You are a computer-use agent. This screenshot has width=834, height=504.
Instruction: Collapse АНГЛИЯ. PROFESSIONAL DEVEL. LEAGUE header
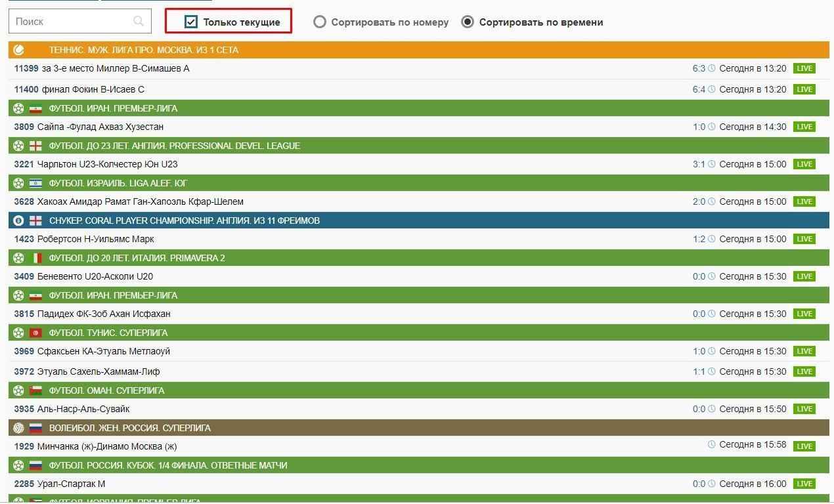tap(419, 146)
